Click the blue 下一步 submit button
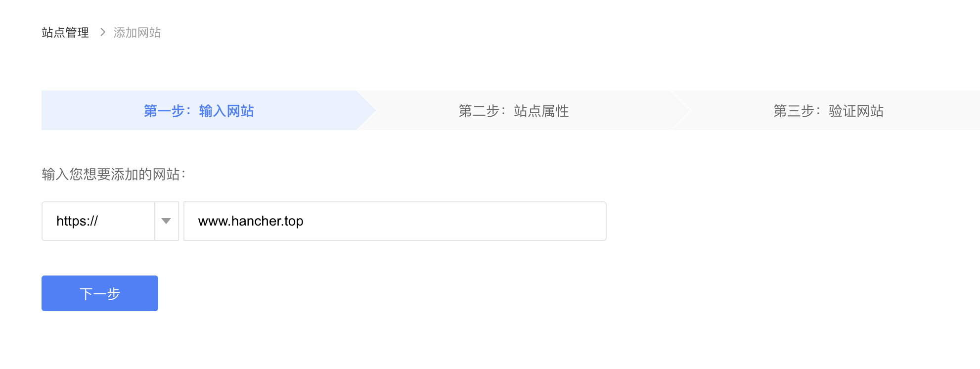The image size is (980, 369). coord(99,293)
